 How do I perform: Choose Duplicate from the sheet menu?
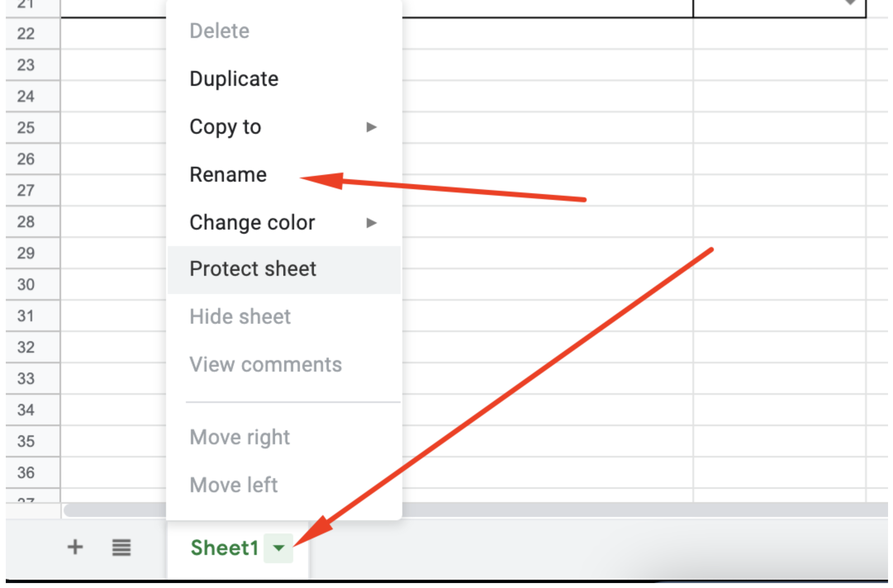(234, 79)
